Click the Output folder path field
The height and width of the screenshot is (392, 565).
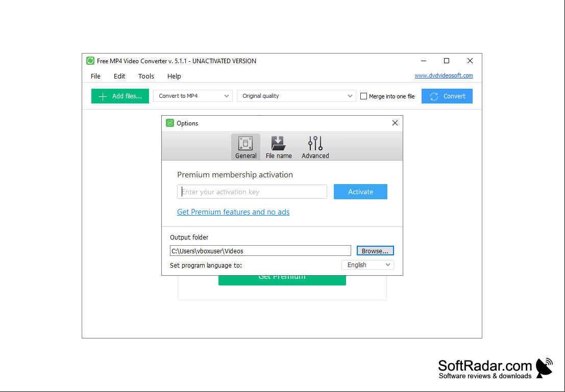260,251
